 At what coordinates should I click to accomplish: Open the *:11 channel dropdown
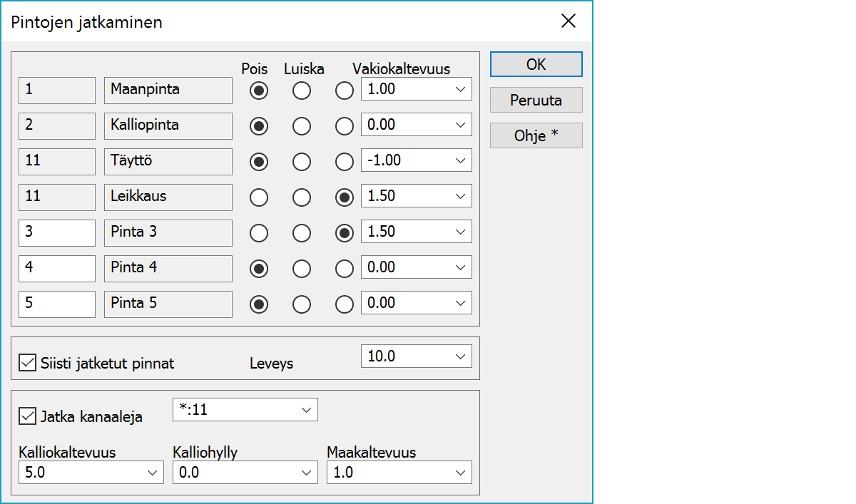pos(305,410)
